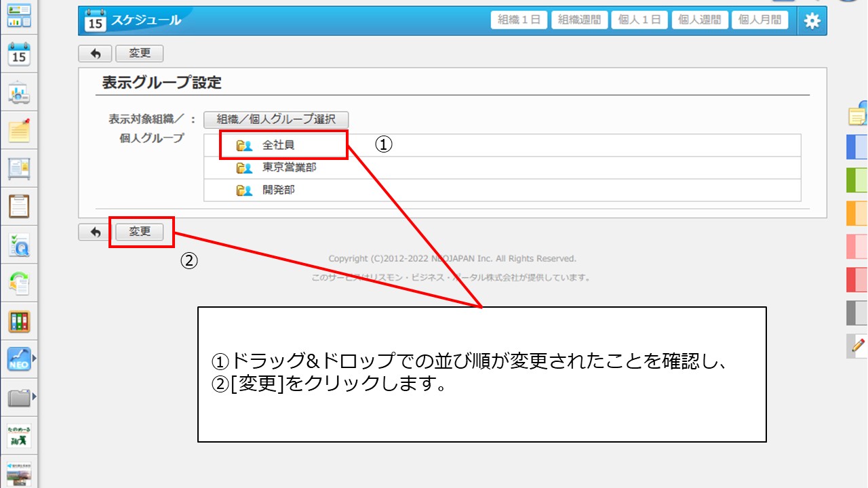
Task: Pick the green sticky note color
Action: pos(857,180)
